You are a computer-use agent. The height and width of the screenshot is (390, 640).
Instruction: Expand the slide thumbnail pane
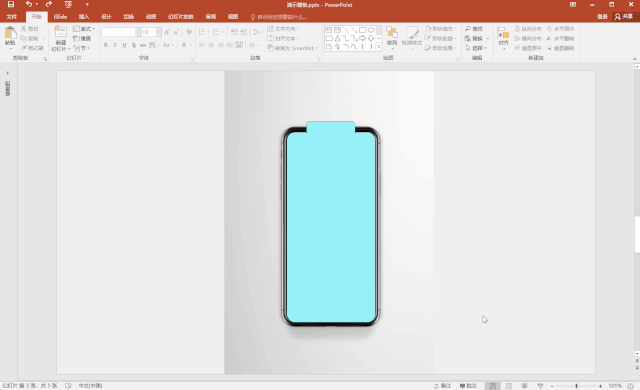7,73
